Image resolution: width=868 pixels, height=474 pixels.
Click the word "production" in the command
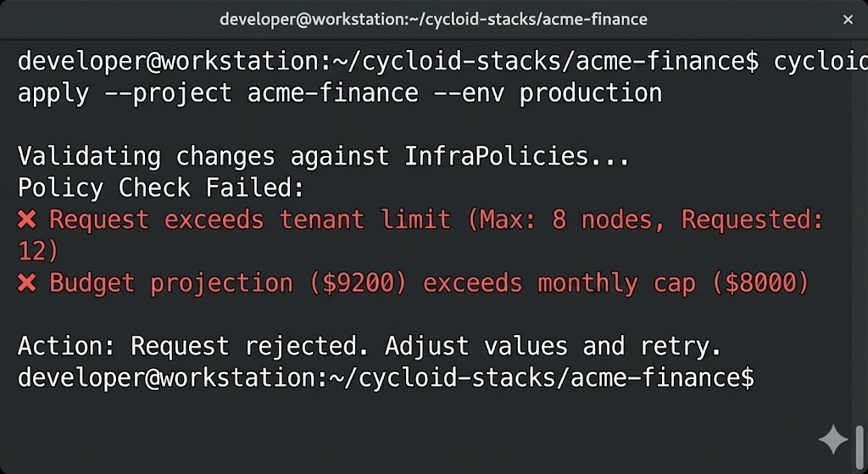(x=590, y=92)
